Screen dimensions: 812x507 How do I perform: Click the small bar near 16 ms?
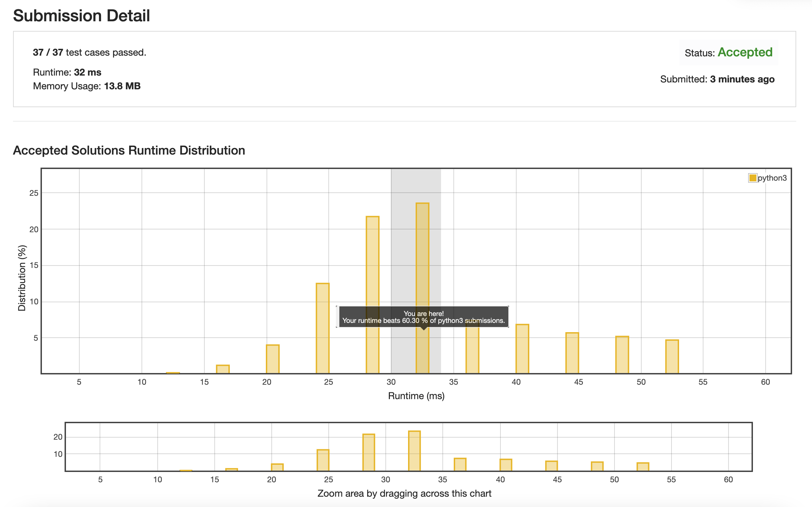(x=223, y=369)
